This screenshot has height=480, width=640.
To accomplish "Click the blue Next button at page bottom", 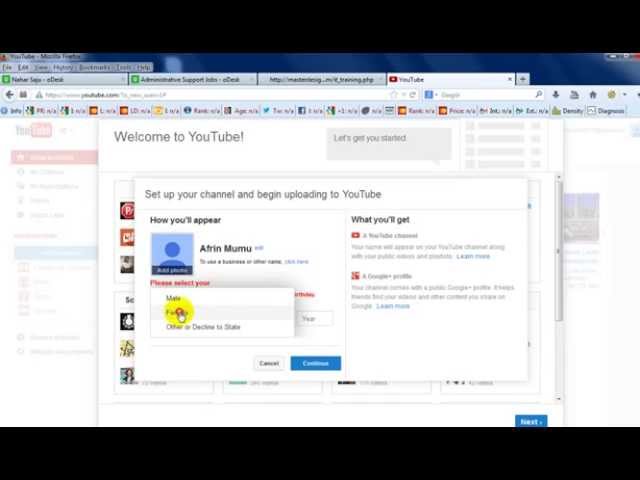I will click(x=531, y=422).
